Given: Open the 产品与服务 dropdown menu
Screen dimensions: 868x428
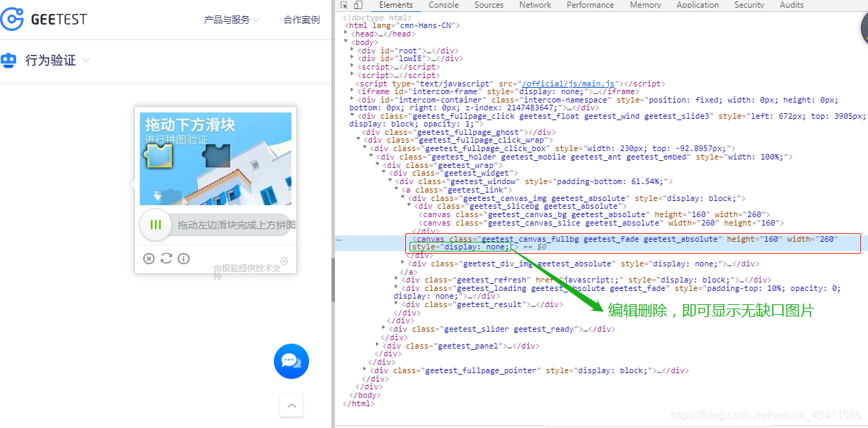Looking at the screenshot, I should point(232,20).
